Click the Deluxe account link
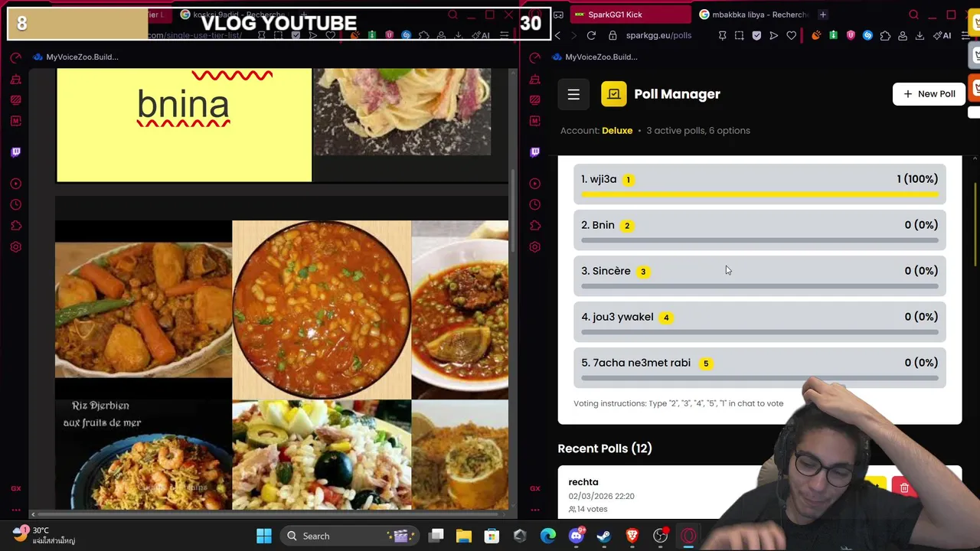Screen dimensions: 980x551 [617, 130]
